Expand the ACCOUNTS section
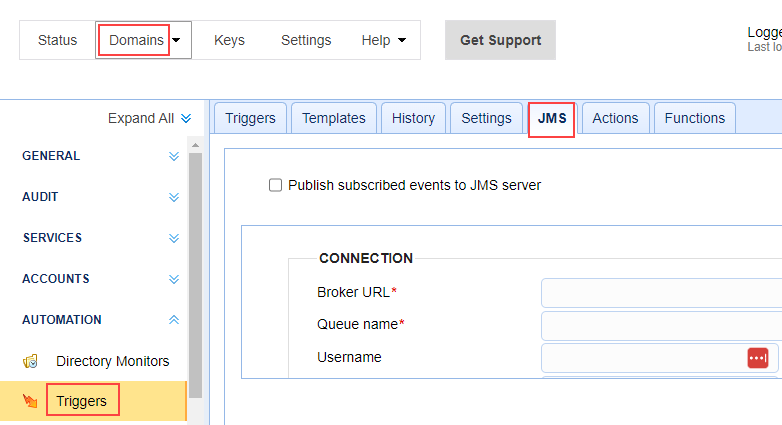 (174, 280)
